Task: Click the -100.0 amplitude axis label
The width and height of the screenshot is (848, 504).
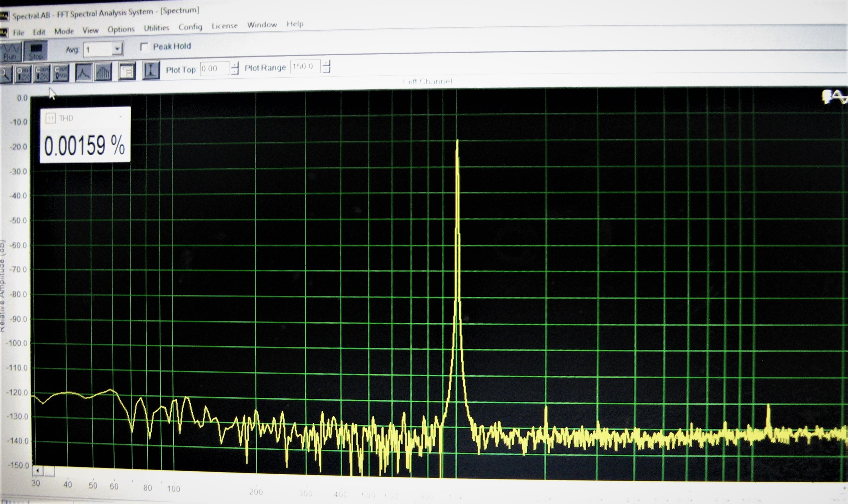Action: [16, 343]
